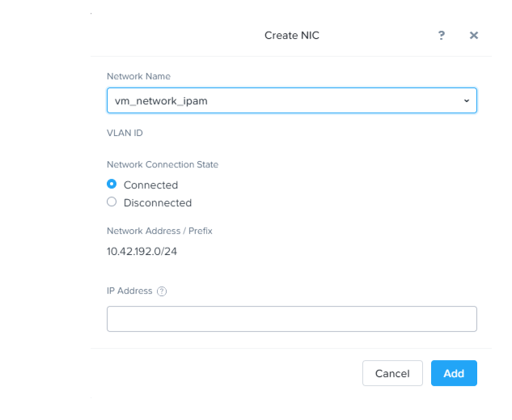
Task: Click the Connected label text
Action: pyautogui.click(x=150, y=185)
